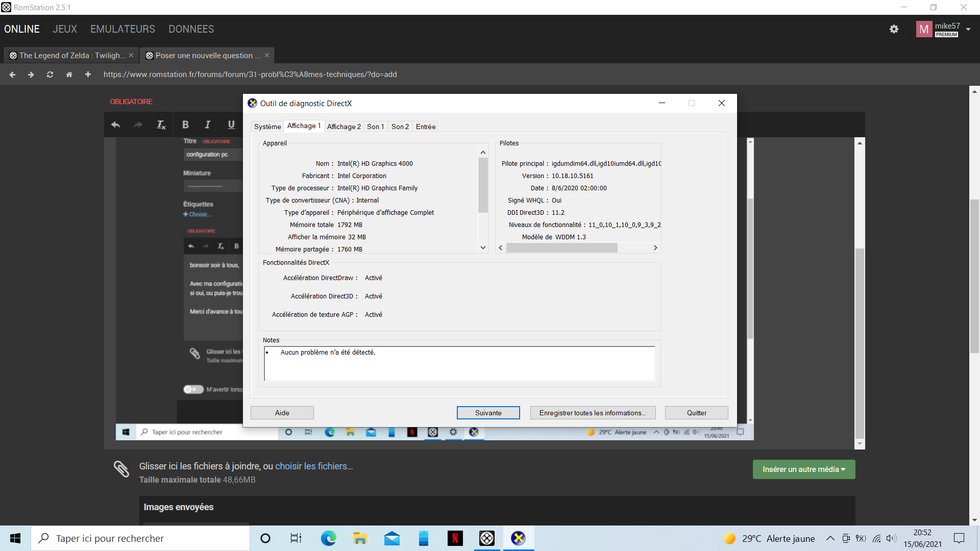
Task: Click Enregistrer toutes les informations button
Action: coord(592,413)
